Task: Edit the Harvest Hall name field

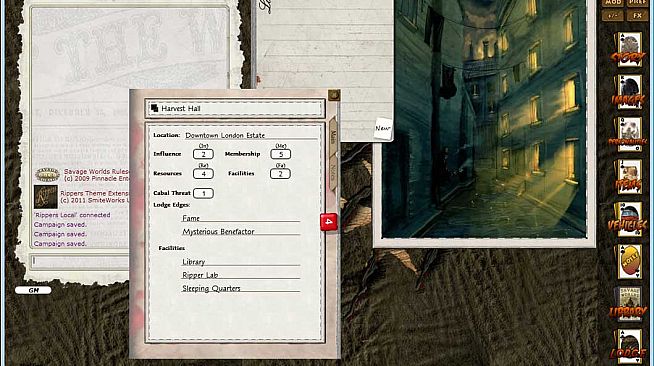Action: (x=241, y=108)
